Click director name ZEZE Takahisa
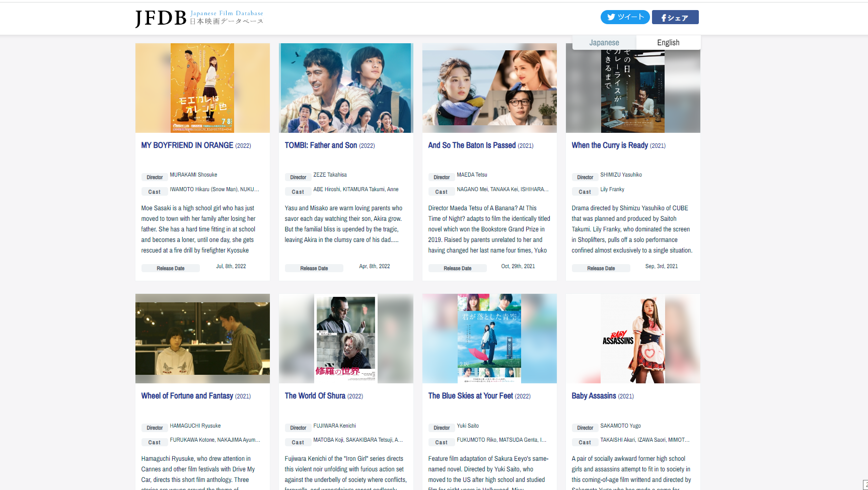 coord(330,175)
